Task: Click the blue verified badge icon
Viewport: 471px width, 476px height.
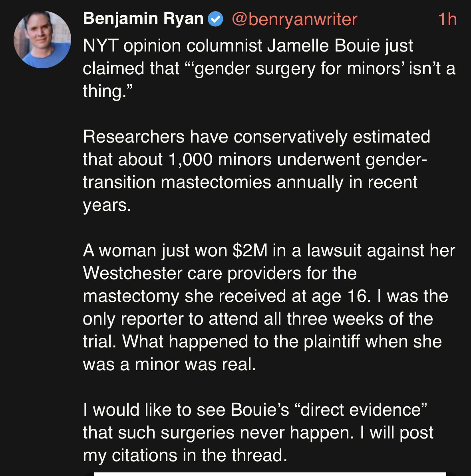Action: [216, 19]
